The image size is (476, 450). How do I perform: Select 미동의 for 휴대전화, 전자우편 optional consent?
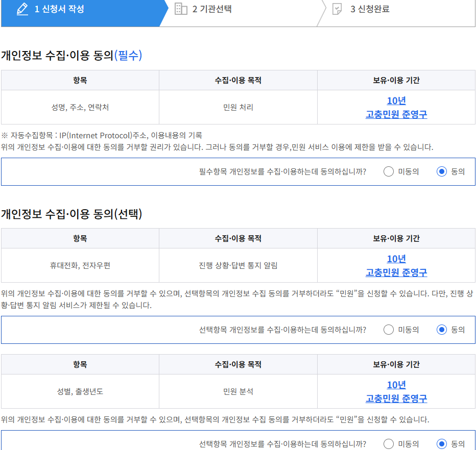point(389,330)
